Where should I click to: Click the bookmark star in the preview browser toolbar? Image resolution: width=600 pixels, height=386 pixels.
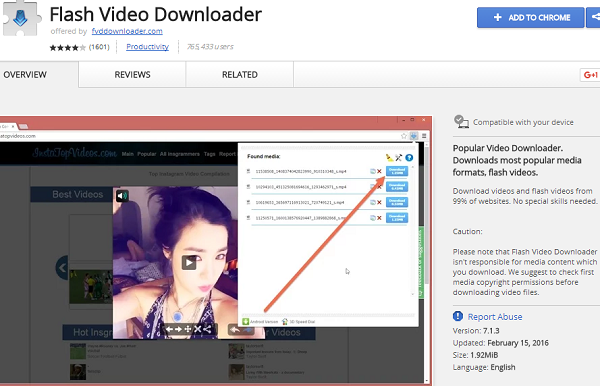pyautogui.click(x=404, y=136)
